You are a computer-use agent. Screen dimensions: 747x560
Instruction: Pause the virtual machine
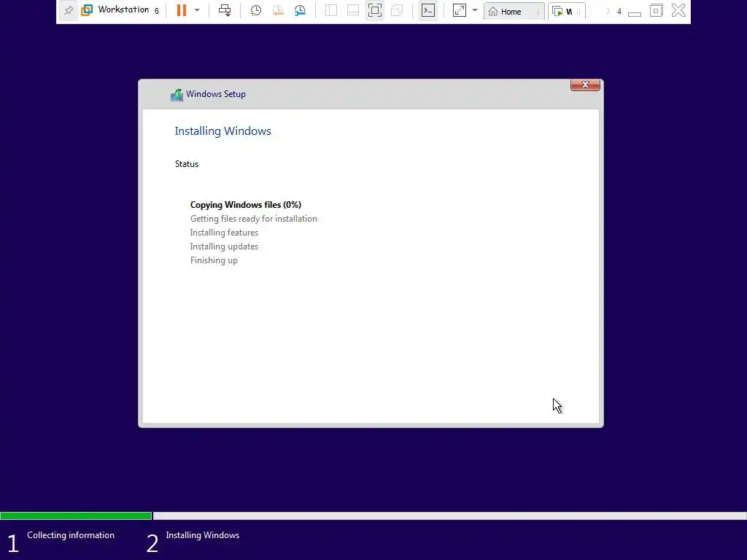(182, 10)
